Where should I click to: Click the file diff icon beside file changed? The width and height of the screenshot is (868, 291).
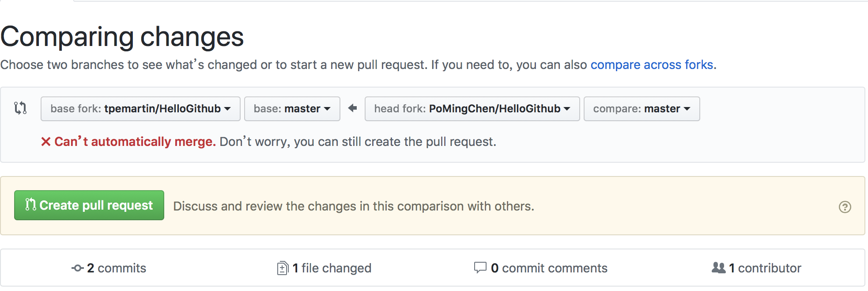click(283, 268)
